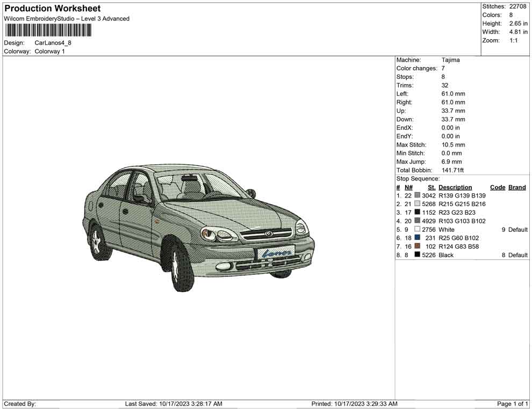532x409 pixels.
Task: Click the Brand column header
Action: [x=517, y=187]
